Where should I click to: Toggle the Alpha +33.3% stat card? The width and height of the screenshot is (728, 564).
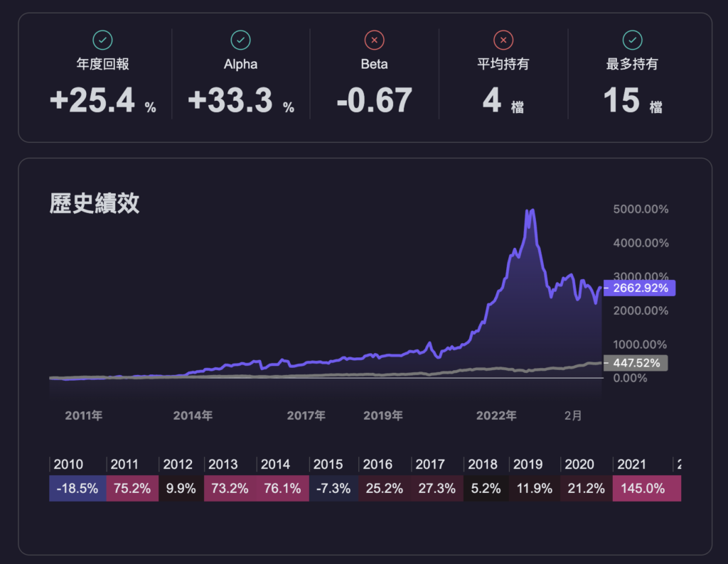point(240,75)
